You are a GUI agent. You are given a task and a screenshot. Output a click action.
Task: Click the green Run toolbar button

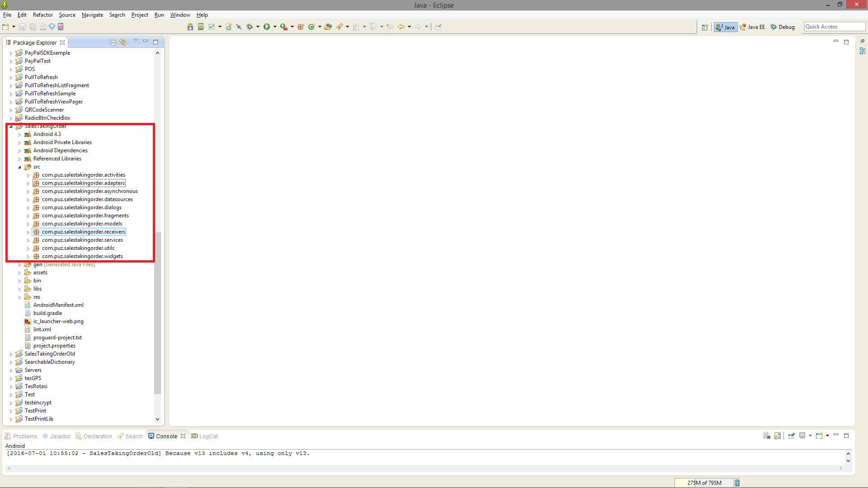(x=267, y=27)
